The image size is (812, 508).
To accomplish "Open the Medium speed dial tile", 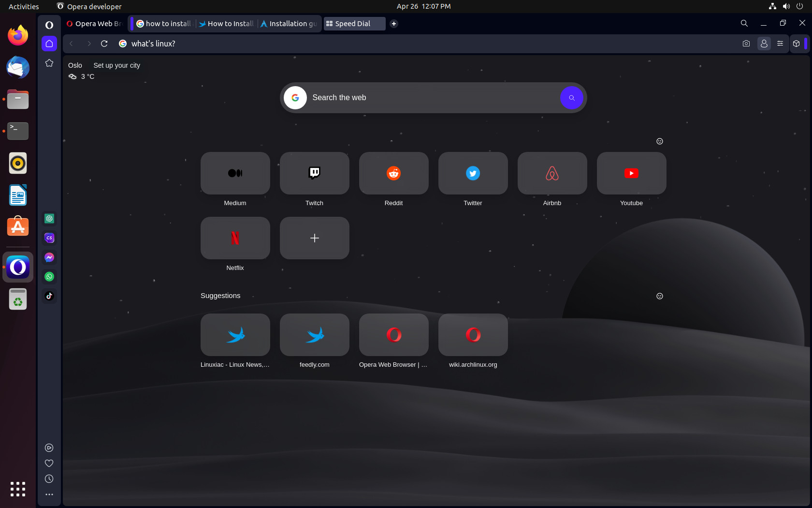I will [235, 173].
